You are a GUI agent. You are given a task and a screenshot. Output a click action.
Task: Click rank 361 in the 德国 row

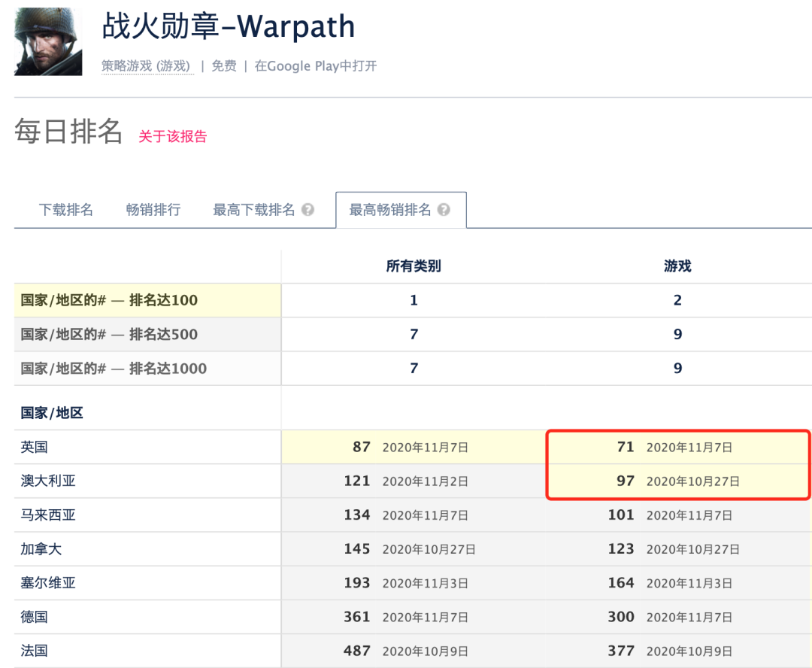point(357,617)
